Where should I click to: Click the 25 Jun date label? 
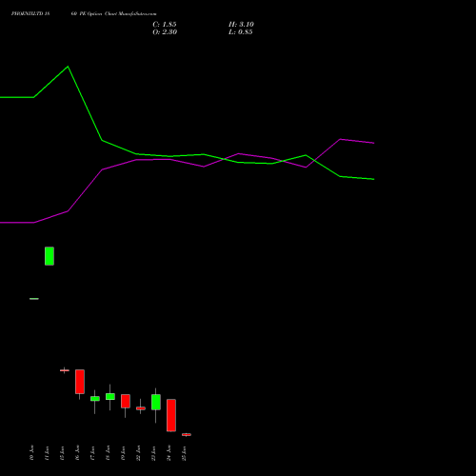coord(184,453)
